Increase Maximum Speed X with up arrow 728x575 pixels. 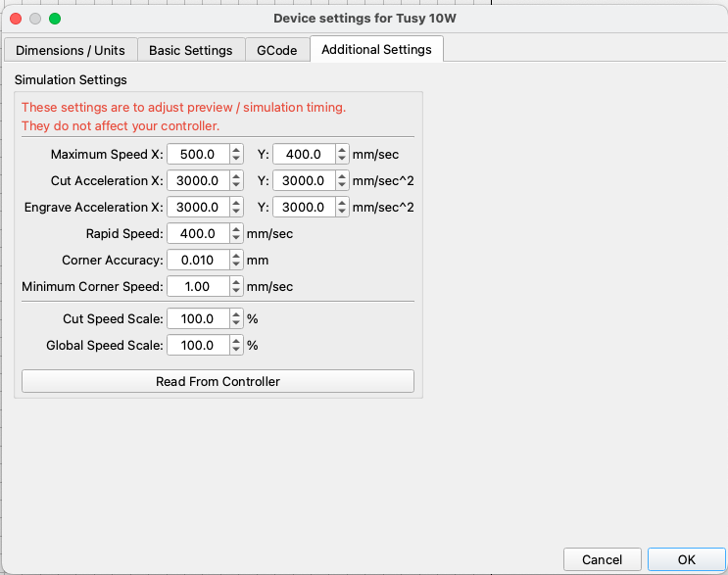tap(236, 150)
